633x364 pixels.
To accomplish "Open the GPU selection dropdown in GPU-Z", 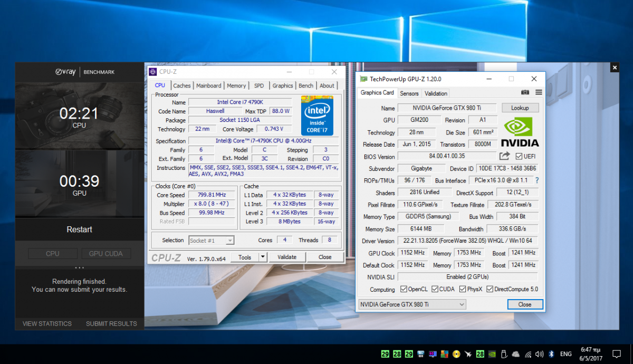I will pyautogui.click(x=412, y=304).
